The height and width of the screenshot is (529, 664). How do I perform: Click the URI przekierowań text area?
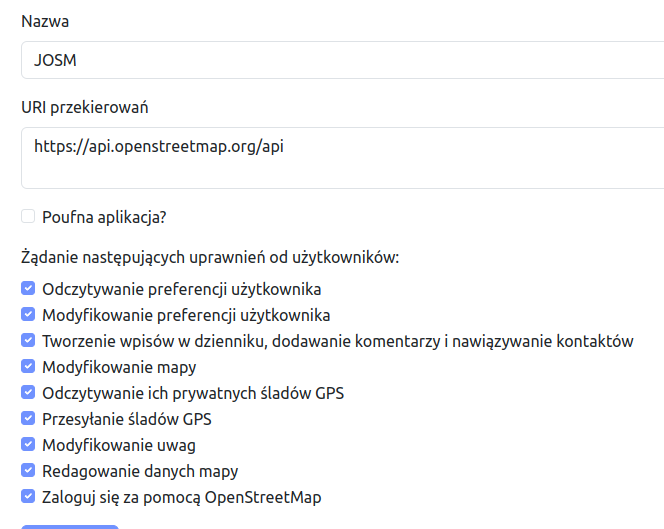pos(343,158)
